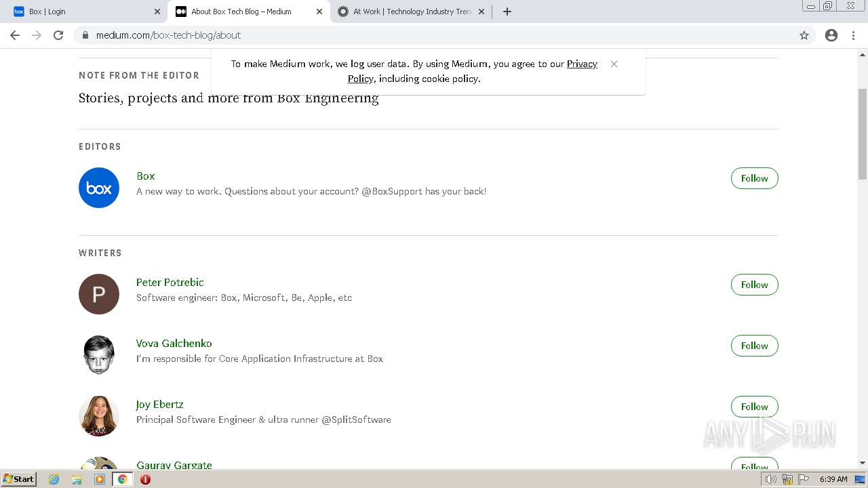Click the Box editor avatar logo
The image size is (868, 488).
[x=99, y=188]
